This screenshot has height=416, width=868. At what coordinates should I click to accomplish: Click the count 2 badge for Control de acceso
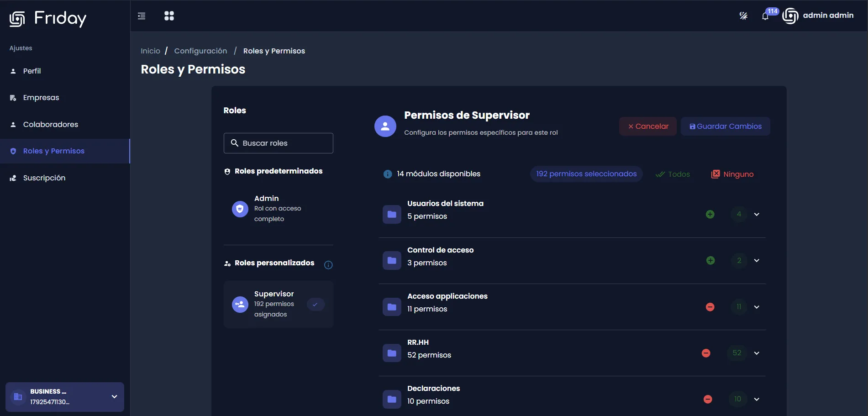tap(739, 260)
